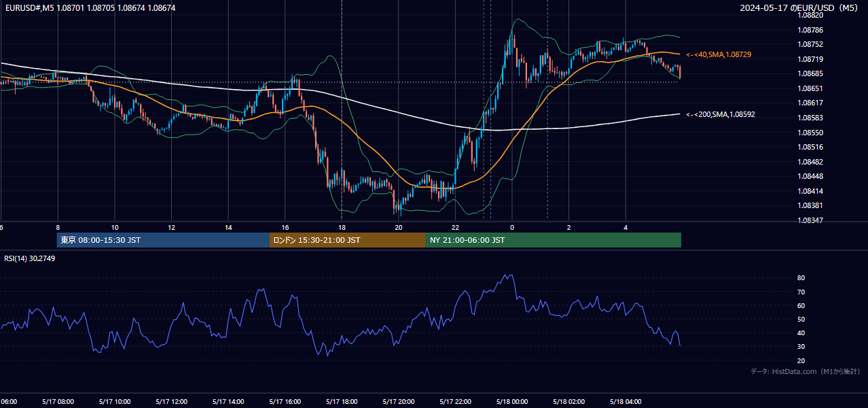Click RSI scale level 20 on right axis
This screenshot has width=868, height=408.
(801, 361)
